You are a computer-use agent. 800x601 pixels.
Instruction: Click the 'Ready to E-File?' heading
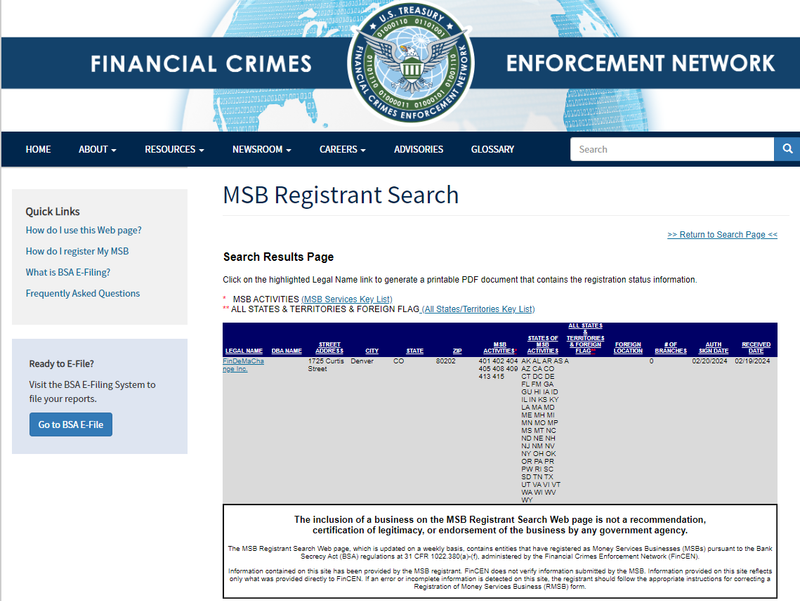click(61, 364)
